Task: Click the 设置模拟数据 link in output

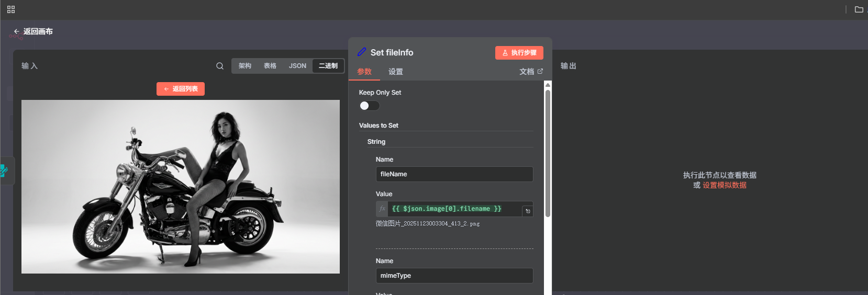Action: [725, 185]
